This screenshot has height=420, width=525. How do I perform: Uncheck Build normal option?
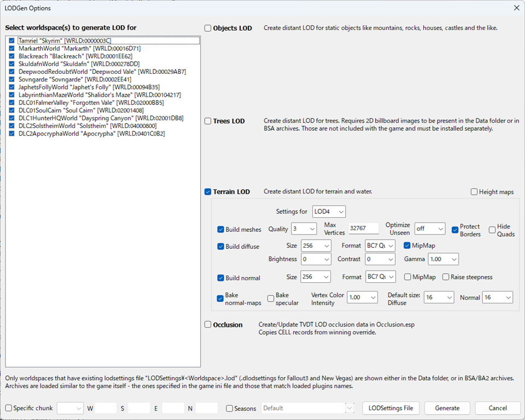[220, 278]
